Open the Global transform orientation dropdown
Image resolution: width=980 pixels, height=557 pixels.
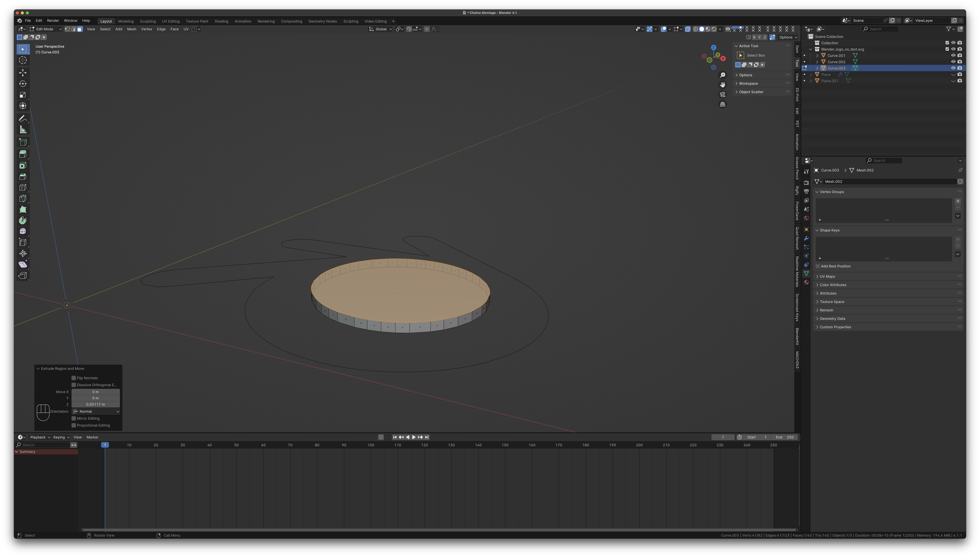point(380,29)
